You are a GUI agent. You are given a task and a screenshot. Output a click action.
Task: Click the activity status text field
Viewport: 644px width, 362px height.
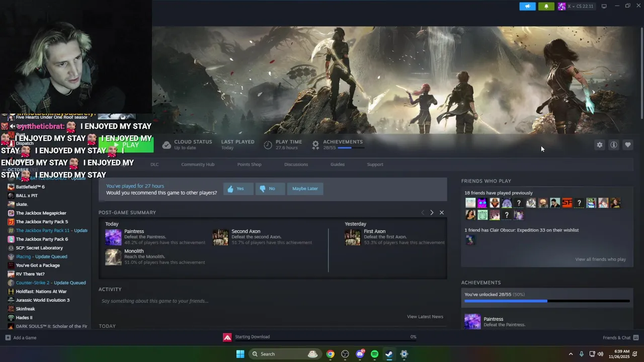point(272,301)
